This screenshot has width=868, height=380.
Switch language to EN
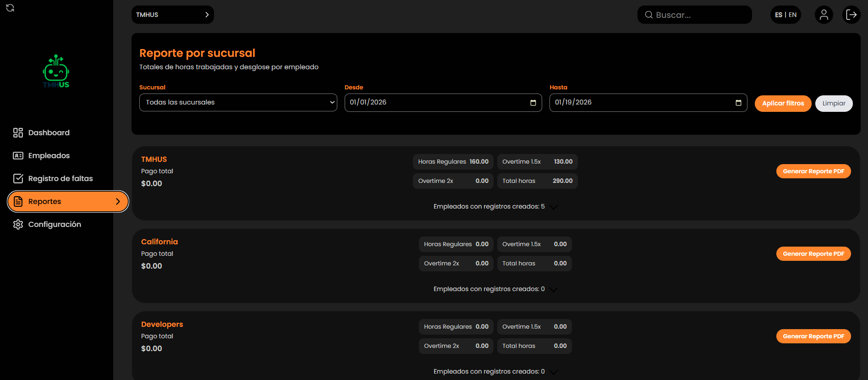tap(792, 15)
